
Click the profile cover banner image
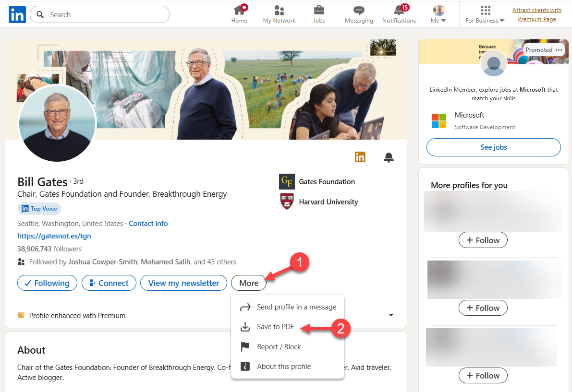tap(206, 89)
